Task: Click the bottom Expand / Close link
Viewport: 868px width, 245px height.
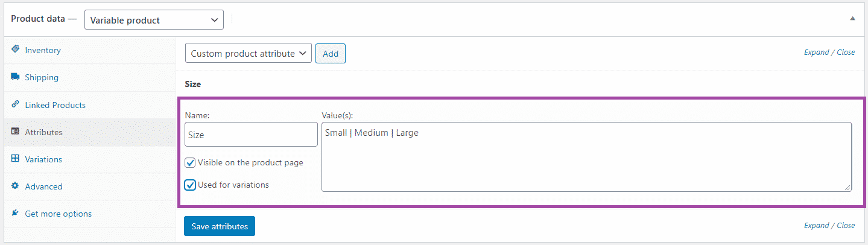Action: pyautogui.click(x=829, y=226)
